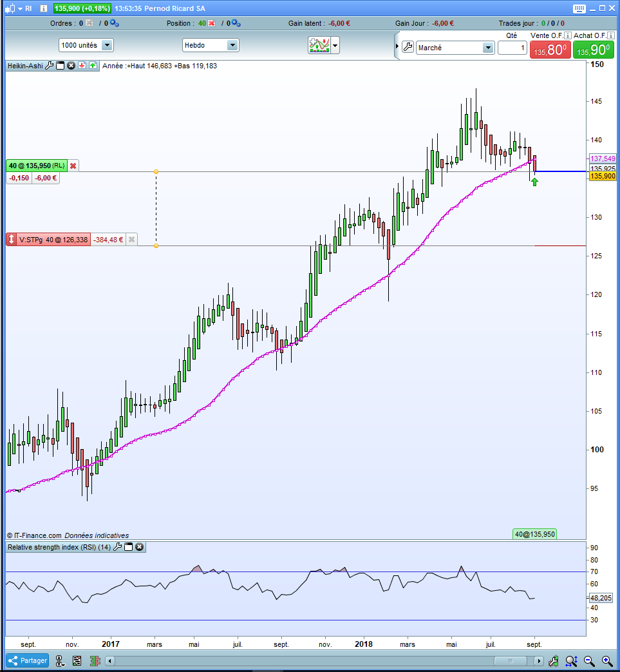Open the Heikin-Ashi settings wrench
The width and height of the screenshot is (620, 672).
[x=50, y=66]
